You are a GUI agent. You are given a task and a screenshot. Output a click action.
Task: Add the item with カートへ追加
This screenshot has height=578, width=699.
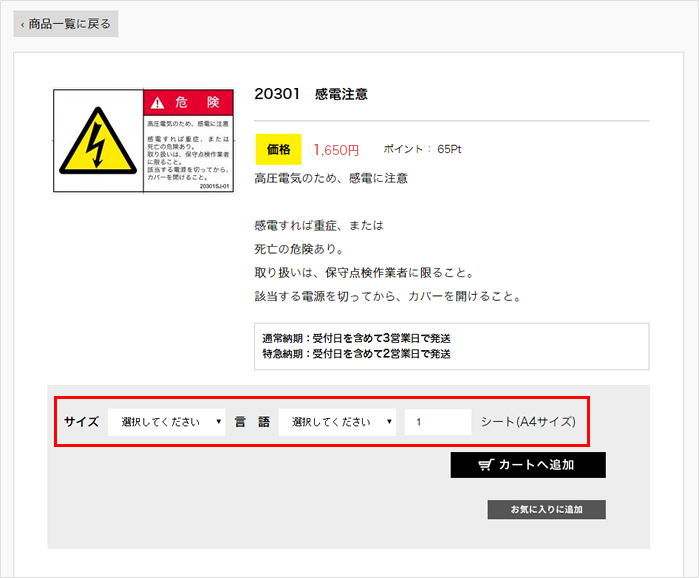(x=527, y=465)
